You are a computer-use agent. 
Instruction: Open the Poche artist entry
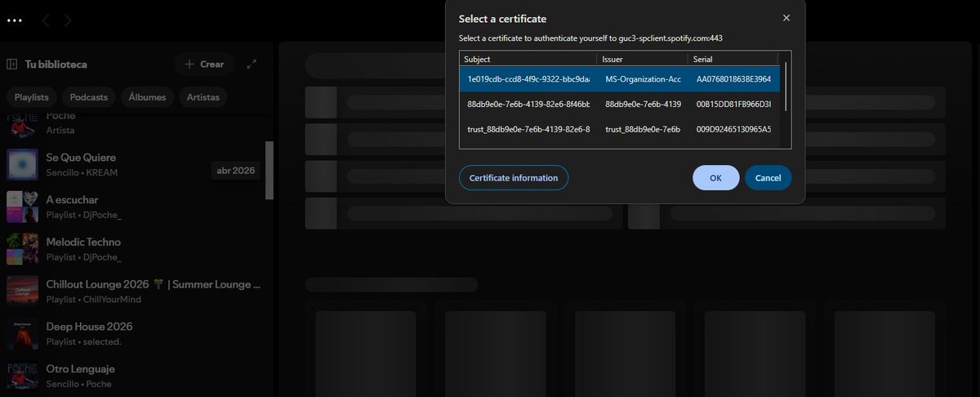tap(135, 124)
